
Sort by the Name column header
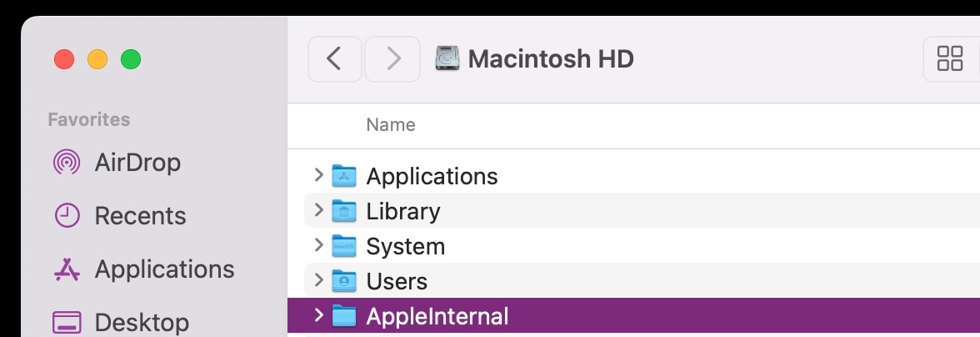pos(391,125)
